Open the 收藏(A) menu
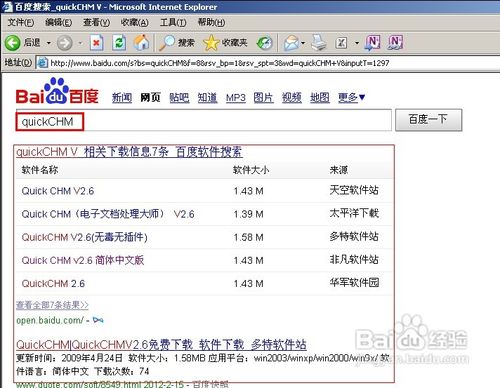This screenshot has width=500, height=388. point(135,23)
